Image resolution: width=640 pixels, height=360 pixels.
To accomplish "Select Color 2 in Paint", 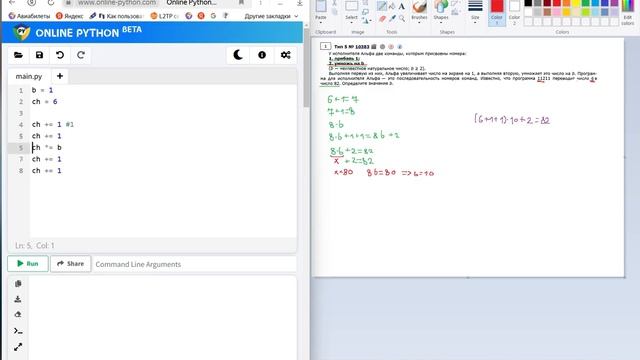I will tap(514, 12).
